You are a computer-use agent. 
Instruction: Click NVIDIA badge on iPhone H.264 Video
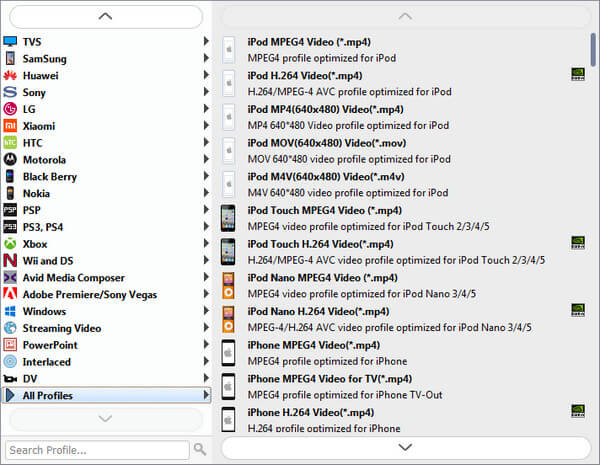pos(578,411)
